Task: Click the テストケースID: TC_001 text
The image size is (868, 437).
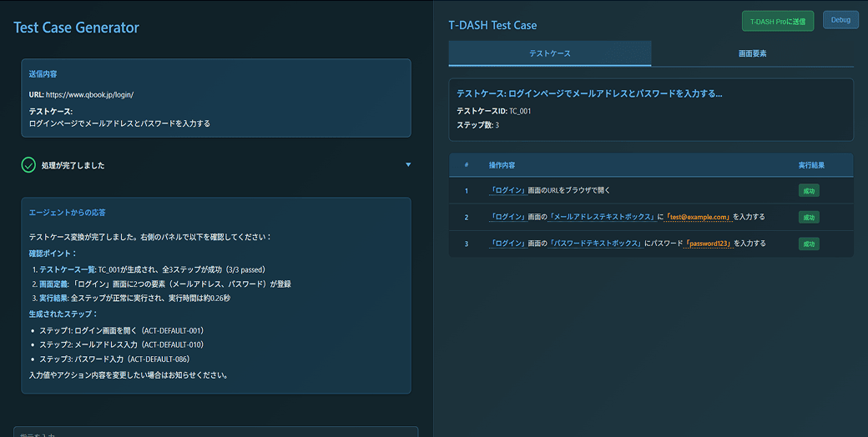Action: click(494, 111)
